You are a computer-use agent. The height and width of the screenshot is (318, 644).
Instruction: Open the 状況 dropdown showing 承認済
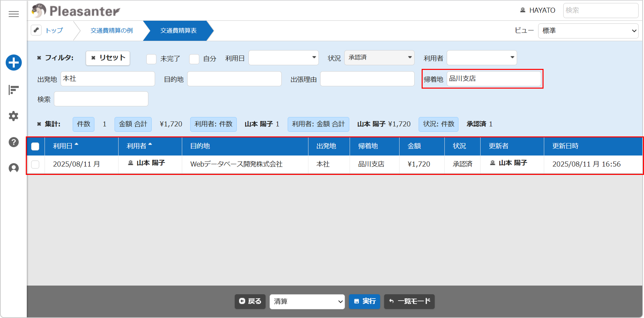click(x=379, y=58)
